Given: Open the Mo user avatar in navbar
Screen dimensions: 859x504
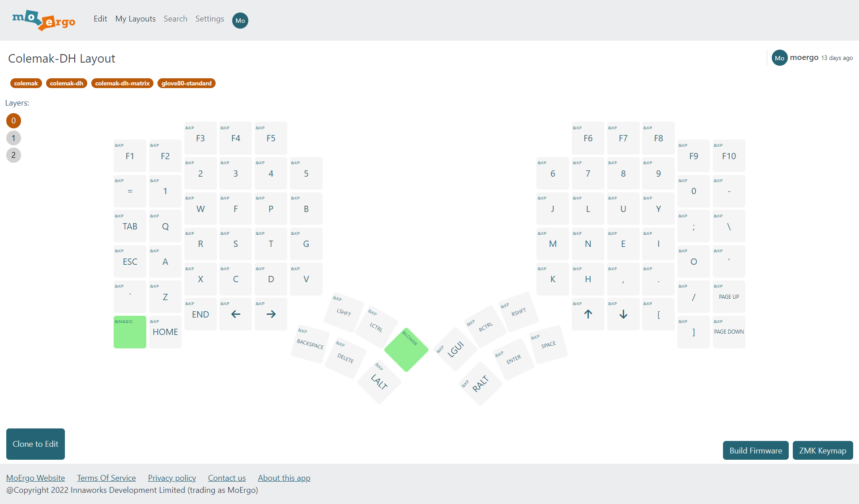Looking at the screenshot, I should click(x=240, y=21).
